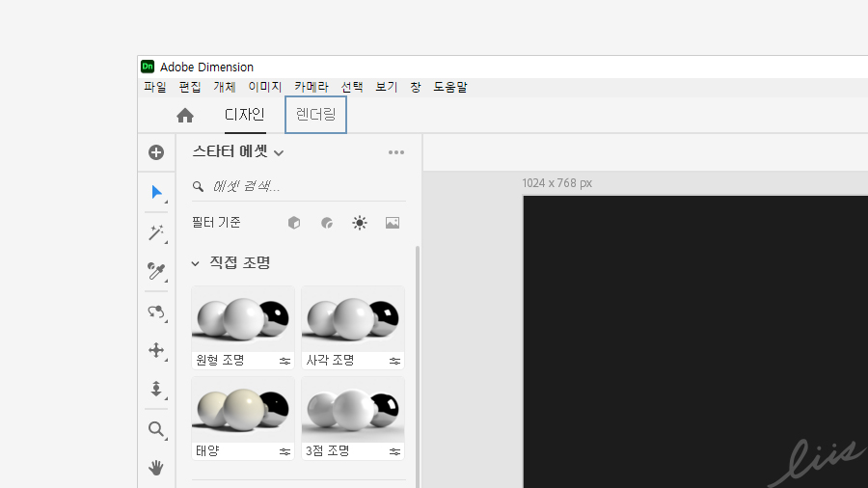Filter assets by materials sphere icon
The image size is (868, 488).
tap(327, 223)
